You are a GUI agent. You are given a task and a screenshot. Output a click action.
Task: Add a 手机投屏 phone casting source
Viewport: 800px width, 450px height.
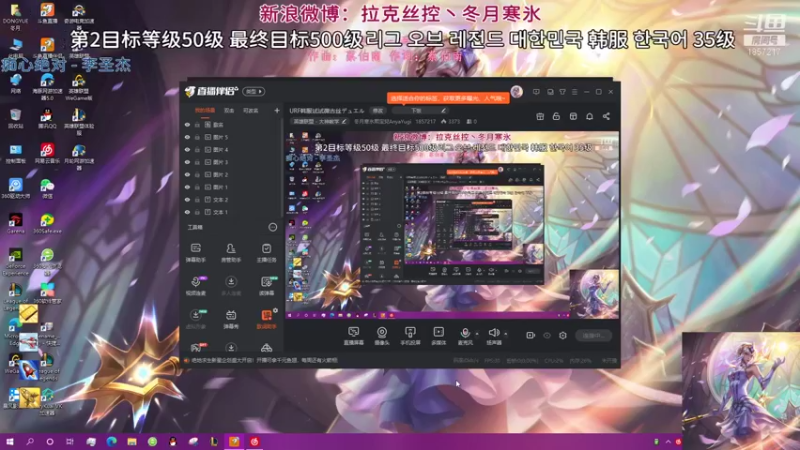410,336
